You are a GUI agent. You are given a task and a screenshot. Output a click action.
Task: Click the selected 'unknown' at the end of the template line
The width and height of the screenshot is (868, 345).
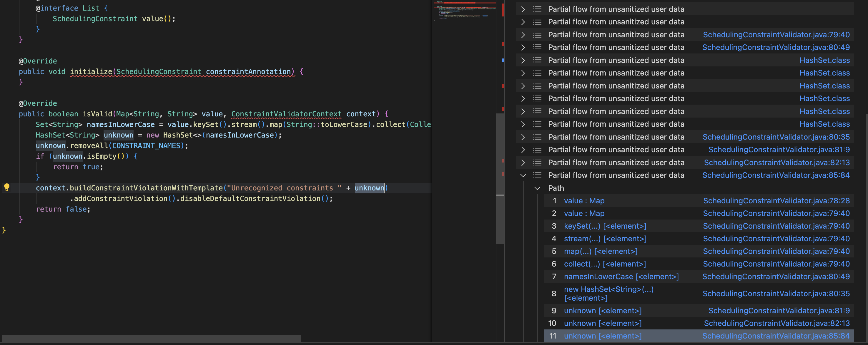coord(369,188)
